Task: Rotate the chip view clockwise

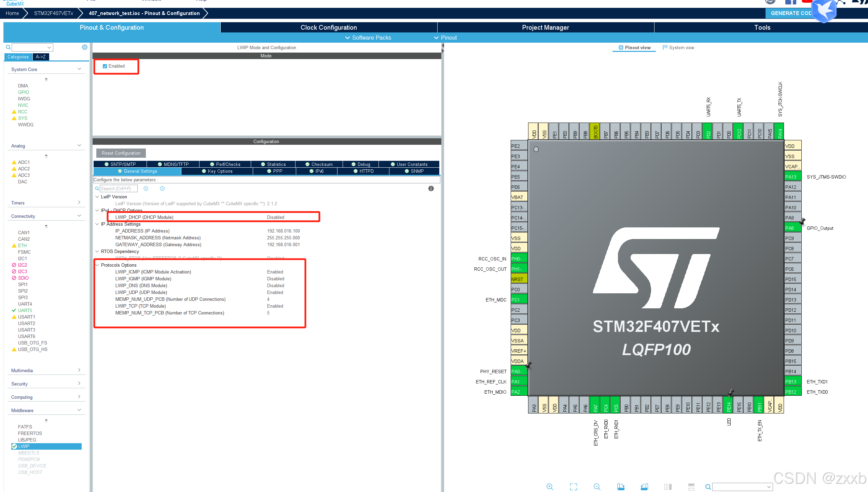Action: (621, 487)
